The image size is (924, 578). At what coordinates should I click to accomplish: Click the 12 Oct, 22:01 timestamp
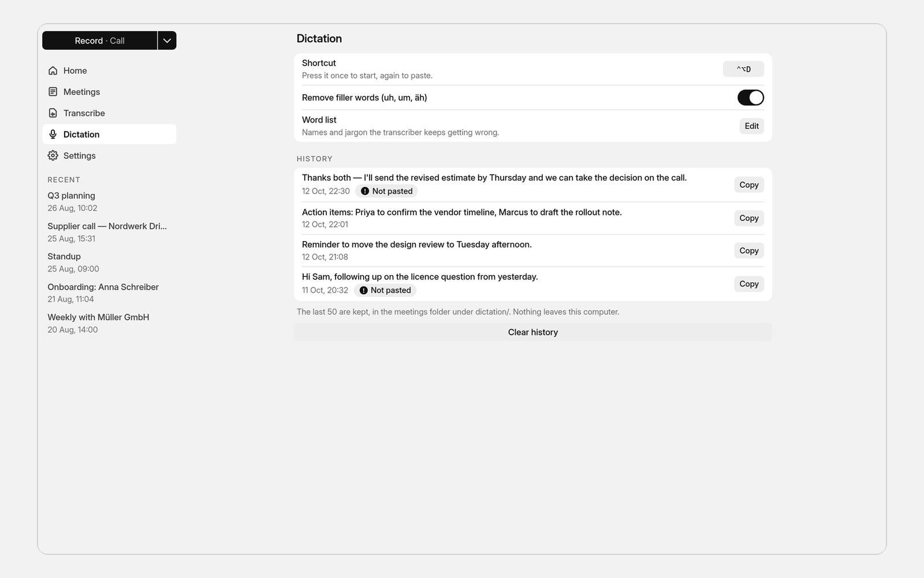(x=325, y=224)
